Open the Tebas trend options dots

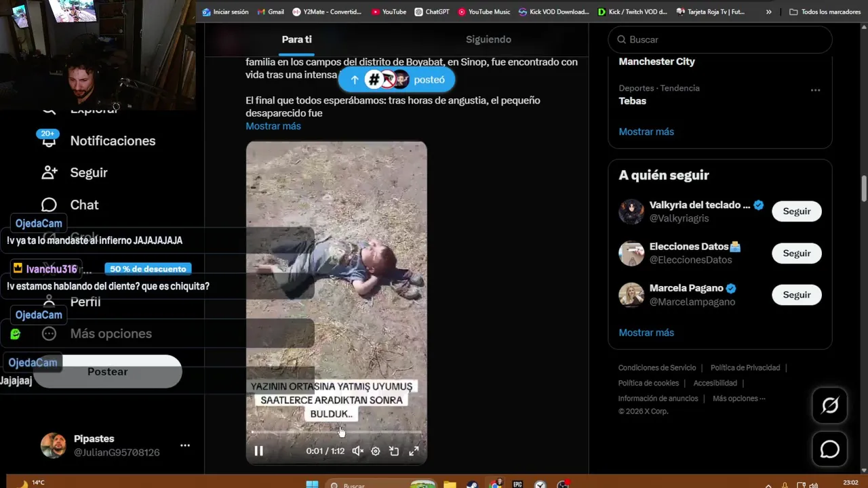point(815,90)
